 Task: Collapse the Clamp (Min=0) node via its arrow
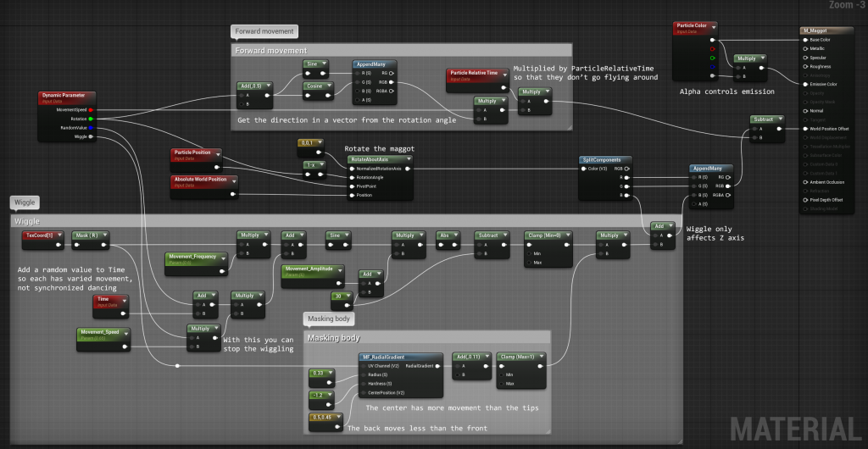pos(567,235)
